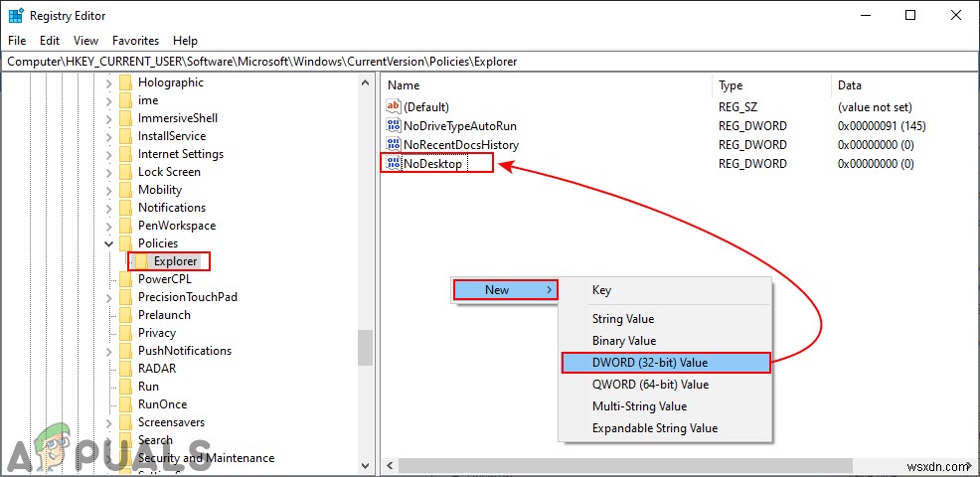The image size is (980, 477).
Task: Expand the PushNotifications key
Action: 108,351
